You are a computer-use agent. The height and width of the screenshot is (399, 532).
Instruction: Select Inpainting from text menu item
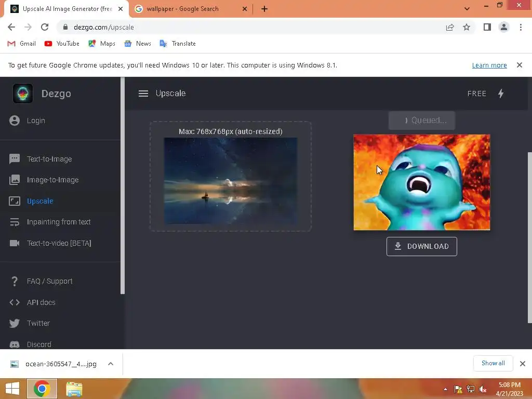pos(59,222)
